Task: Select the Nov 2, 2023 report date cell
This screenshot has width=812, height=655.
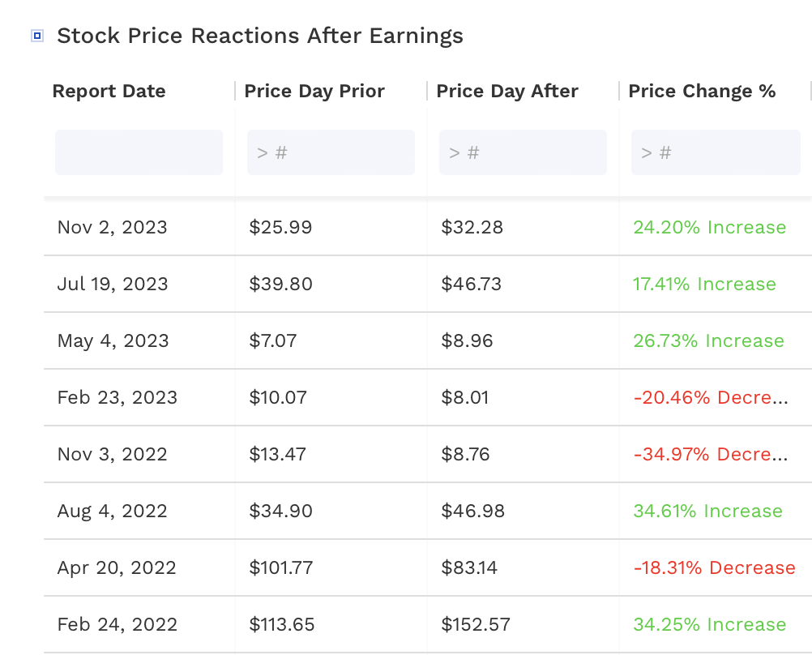Action: click(x=112, y=227)
